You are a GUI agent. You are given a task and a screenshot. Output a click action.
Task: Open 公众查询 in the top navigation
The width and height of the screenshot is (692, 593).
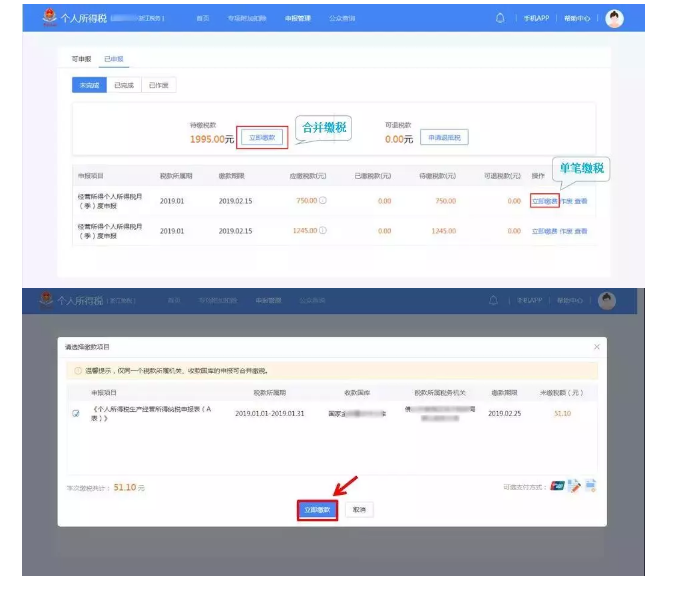click(x=342, y=19)
